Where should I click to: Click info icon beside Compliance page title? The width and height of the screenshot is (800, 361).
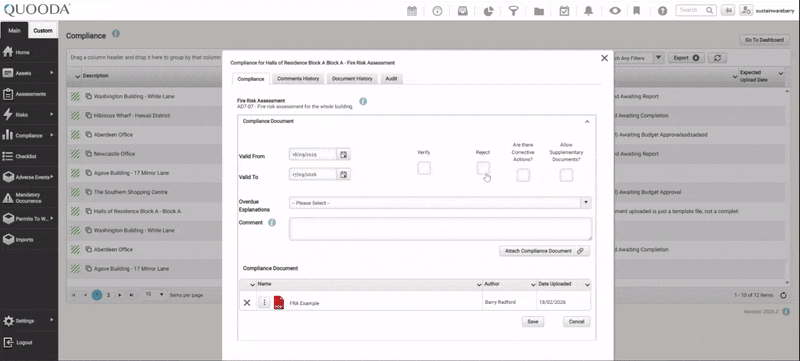(x=116, y=34)
